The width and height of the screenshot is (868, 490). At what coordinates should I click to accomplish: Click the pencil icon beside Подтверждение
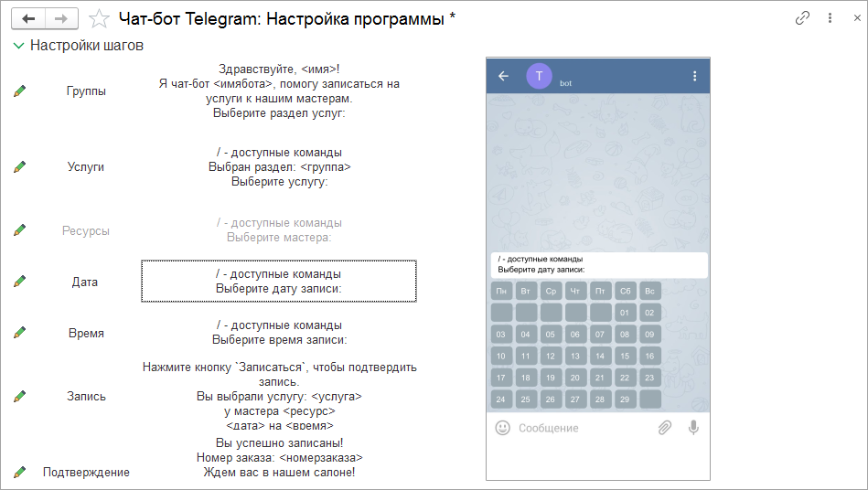pyautogui.click(x=19, y=473)
